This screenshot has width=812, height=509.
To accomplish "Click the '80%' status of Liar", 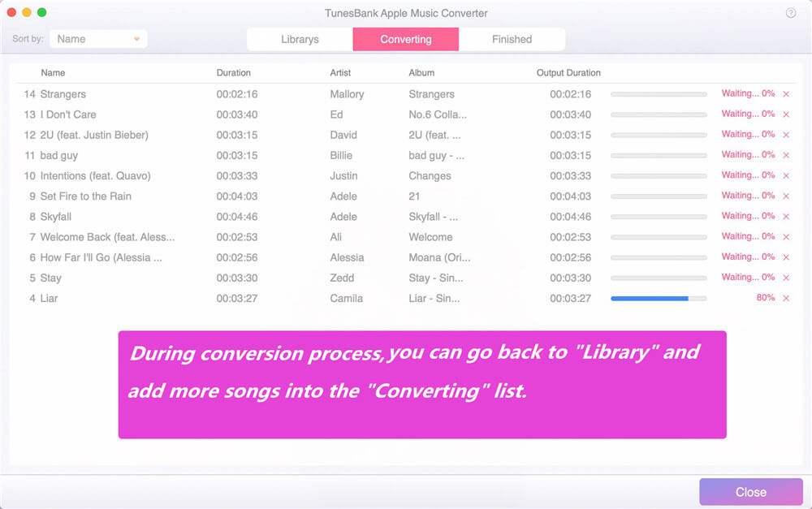I will 766,298.
